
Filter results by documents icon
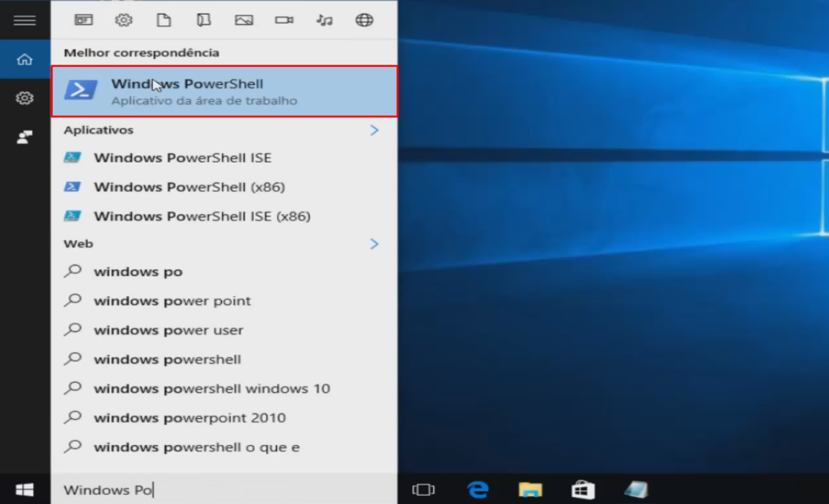coord(164,20)
